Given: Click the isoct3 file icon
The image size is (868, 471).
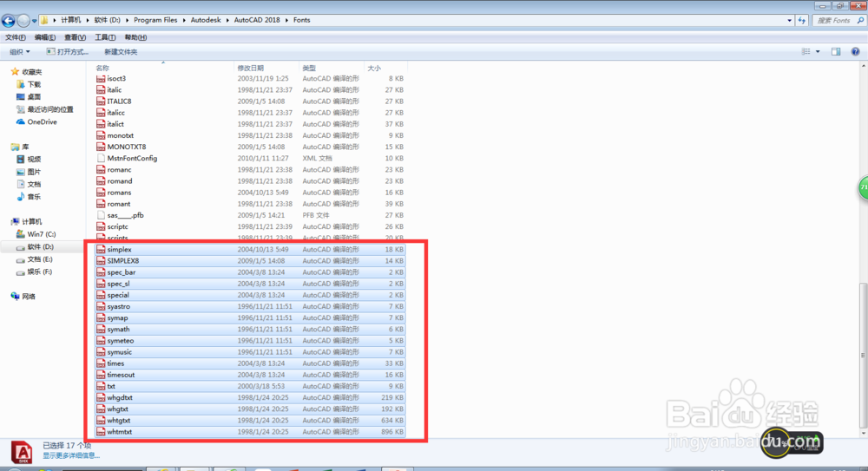Looking at the screenshot, I should point(101,79).
